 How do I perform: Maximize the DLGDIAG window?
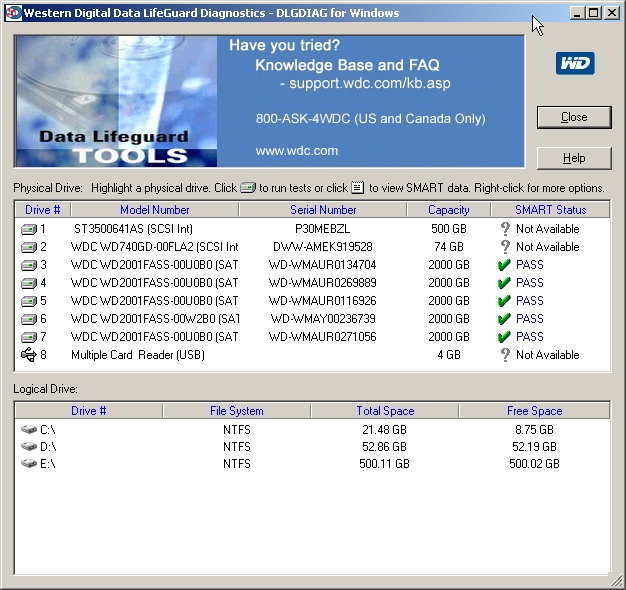click(594, 13)
